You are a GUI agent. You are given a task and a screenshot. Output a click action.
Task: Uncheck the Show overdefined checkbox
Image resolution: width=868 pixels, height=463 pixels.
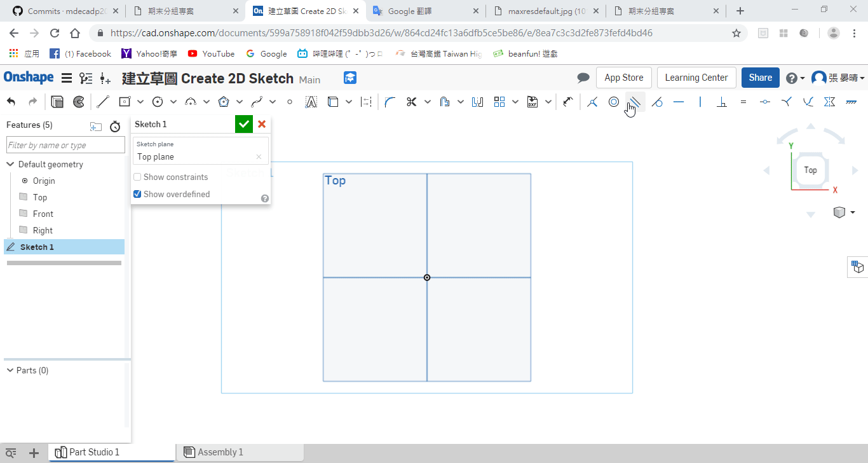point(137,194)
